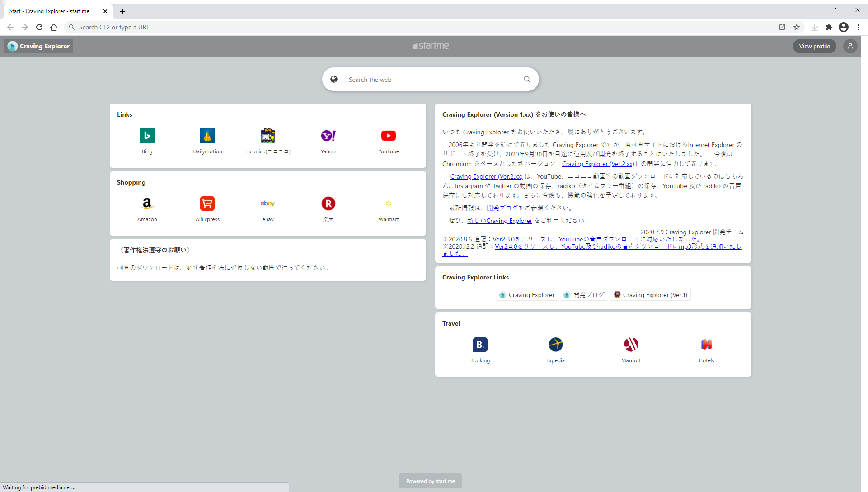This screenshot has height=492, width=868.
Task: Click the start.me user account icon
Action: pyautogui.click(x=850, y=46)
